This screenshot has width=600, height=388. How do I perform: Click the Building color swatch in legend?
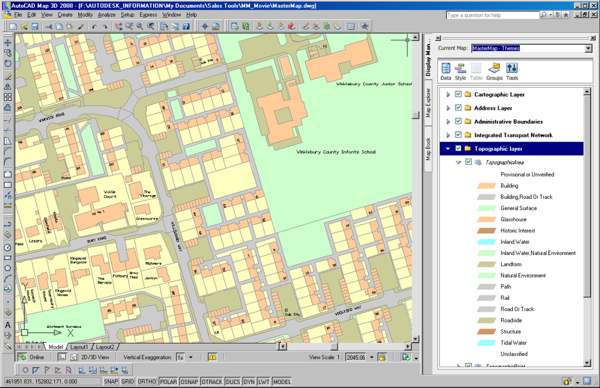coord(487,186)
